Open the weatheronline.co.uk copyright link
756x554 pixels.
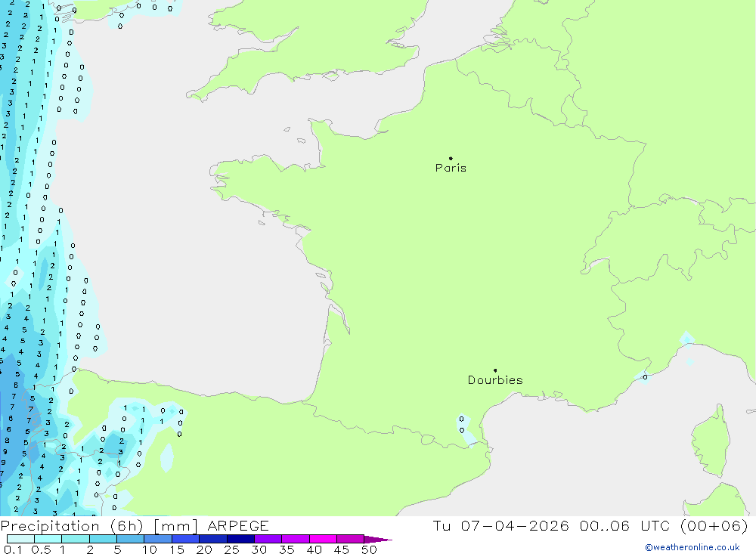coord(692,547)
